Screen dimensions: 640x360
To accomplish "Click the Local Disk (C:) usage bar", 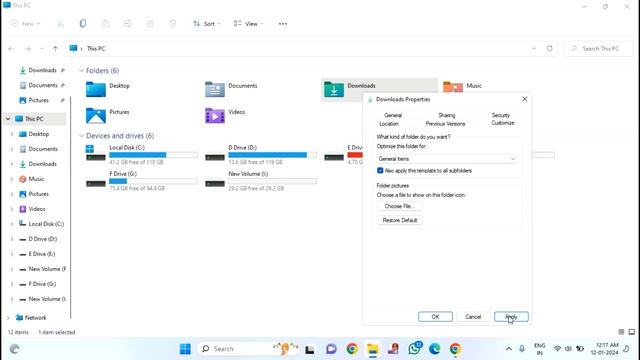I will (x=153, y=155).
